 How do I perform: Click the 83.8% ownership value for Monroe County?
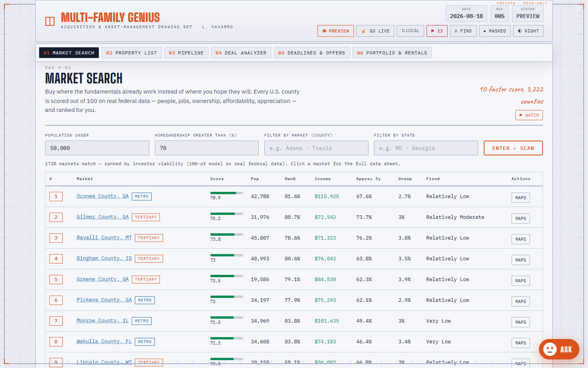click(x=292, y=321)
